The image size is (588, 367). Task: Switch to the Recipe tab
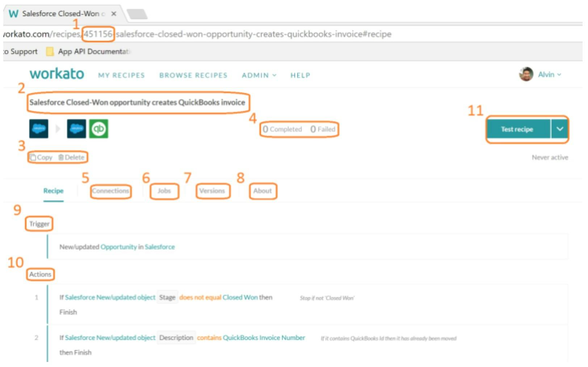(x=53, y=191)
